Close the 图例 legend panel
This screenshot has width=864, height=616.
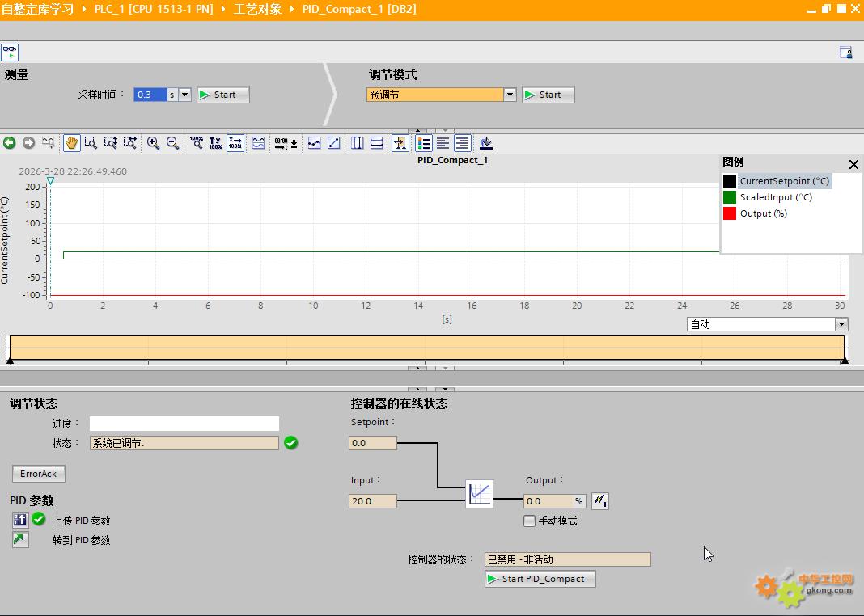[x=853, y=165]
